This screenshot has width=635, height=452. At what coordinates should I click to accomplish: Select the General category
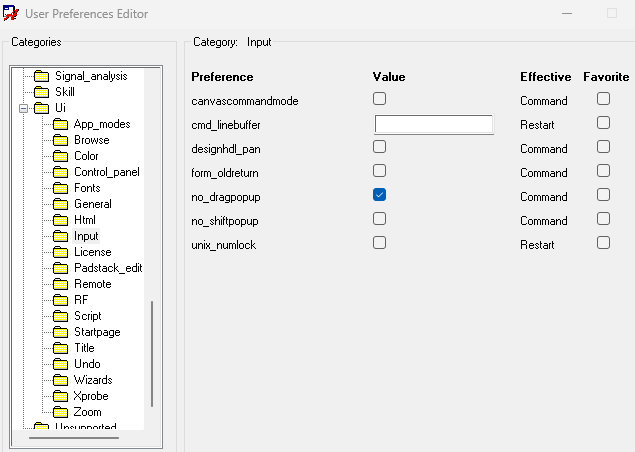93,204
